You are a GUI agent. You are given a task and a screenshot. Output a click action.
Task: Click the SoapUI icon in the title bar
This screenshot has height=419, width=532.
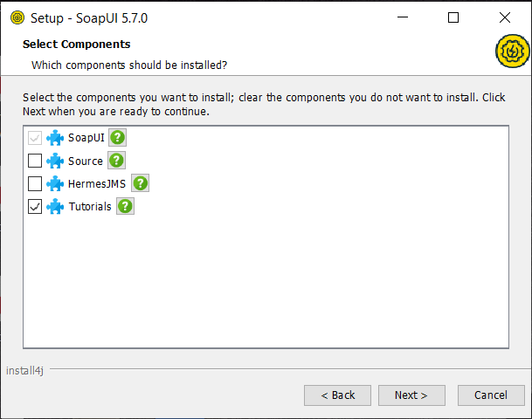point(17,17)
